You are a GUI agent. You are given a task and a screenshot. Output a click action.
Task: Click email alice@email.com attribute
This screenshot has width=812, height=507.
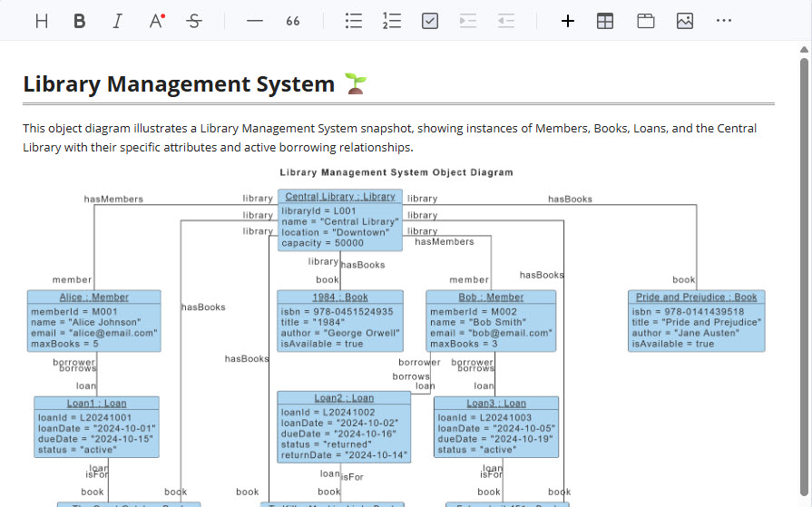94,333
